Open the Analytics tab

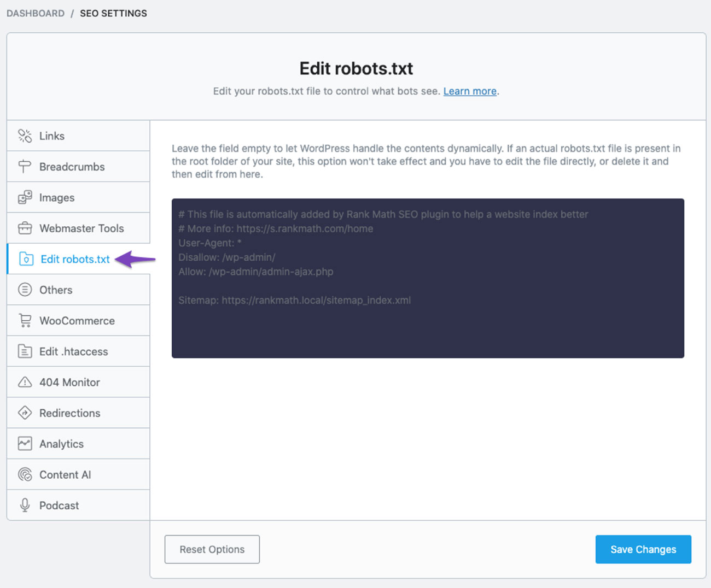click(78, 444)
